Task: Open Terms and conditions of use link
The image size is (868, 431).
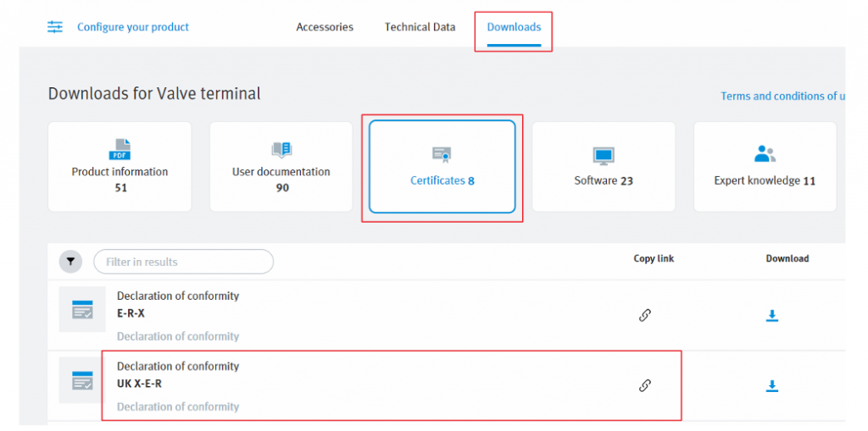Action: 782,96
